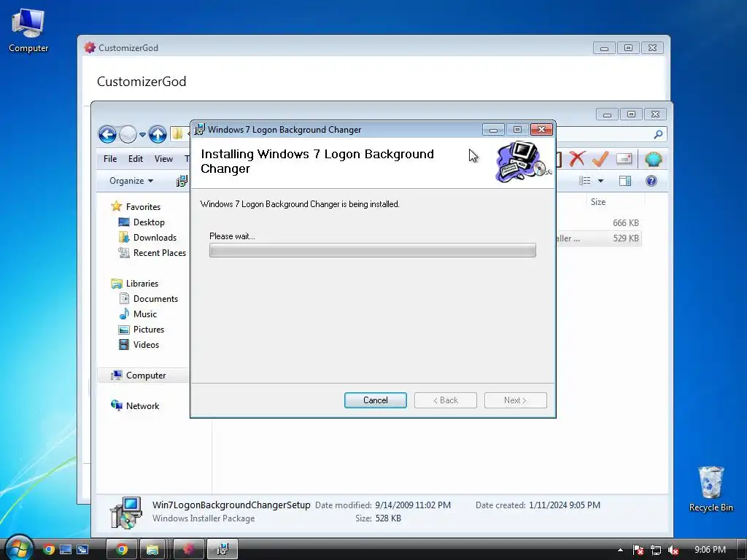The width and height of the screenshot is (747, 560).
Task: Launch Chrome from the quick launch area
Action: point(49,550)
